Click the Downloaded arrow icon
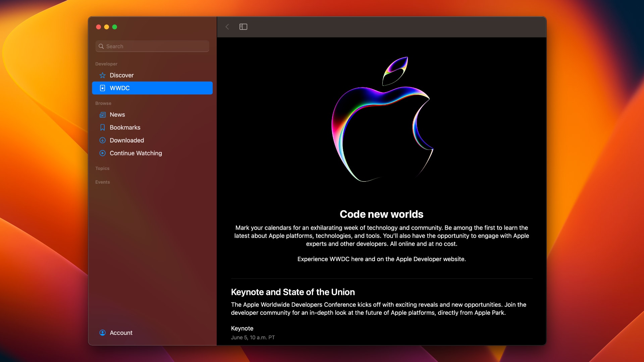This screenshot has width=644, height=362. coord(103,140)
